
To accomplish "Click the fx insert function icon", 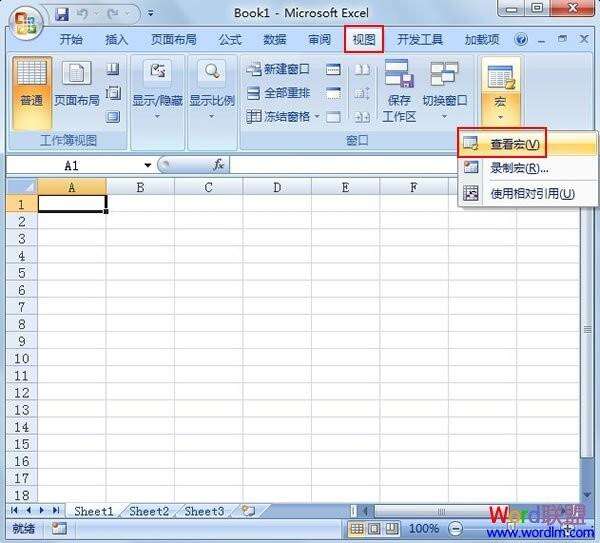I will [218, 165].
